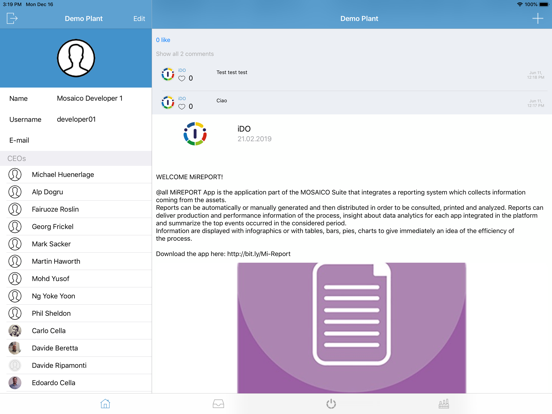Click the 'Test test test' comment text
The image size is (552, 414).
tap(232, 72)
